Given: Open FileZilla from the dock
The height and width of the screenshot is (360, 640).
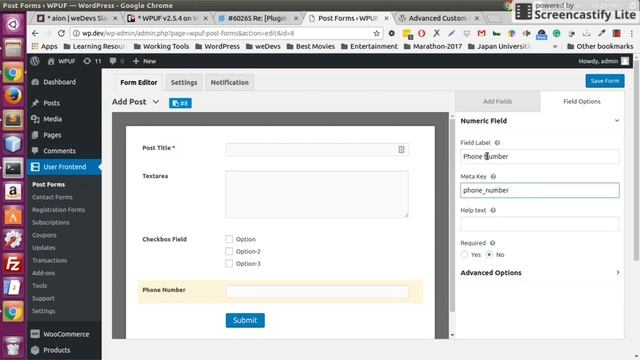Looking at the screenshot, I should (x=13, y=264).
